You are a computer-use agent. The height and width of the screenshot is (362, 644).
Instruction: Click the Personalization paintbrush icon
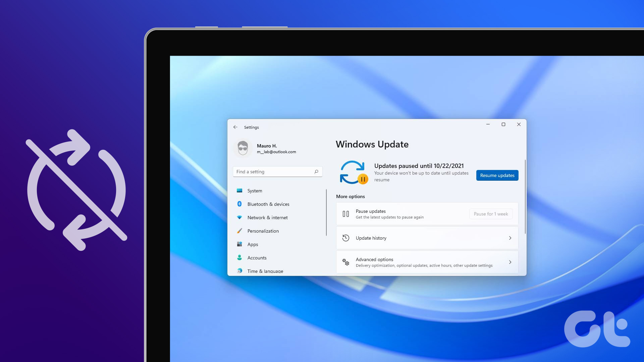click(239, 231)
